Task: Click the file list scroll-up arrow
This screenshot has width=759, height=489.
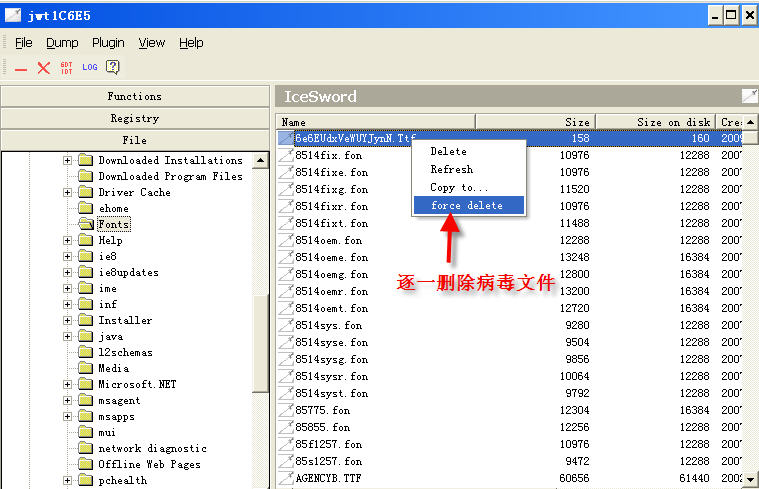Action: coord(750,122)
